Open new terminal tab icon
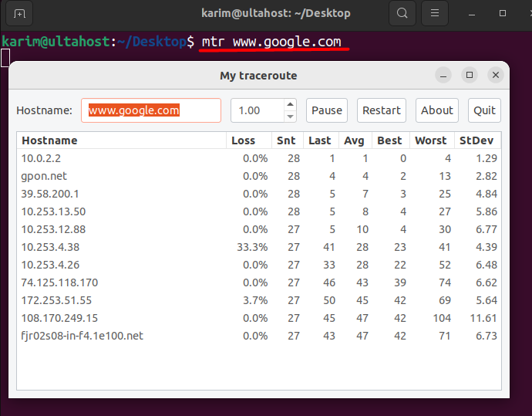Image resolution: width=532 pixels, height=416 pixels. point(19,14)
